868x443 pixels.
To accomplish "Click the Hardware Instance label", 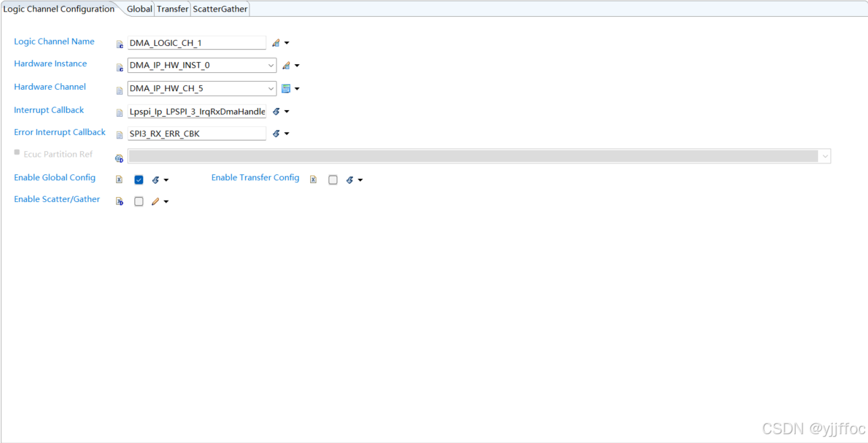I will click(51, 63).
